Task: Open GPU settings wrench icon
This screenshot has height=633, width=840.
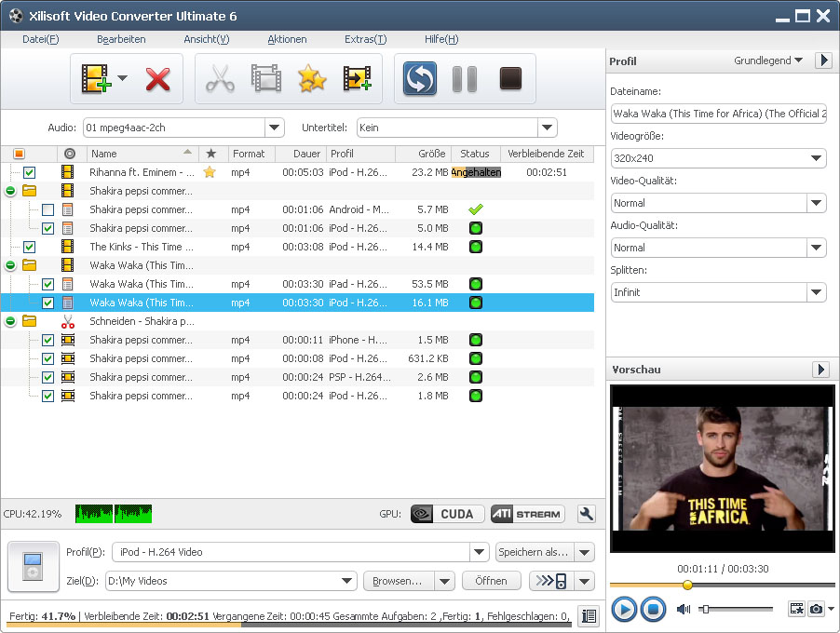Action: click(587, 514)
